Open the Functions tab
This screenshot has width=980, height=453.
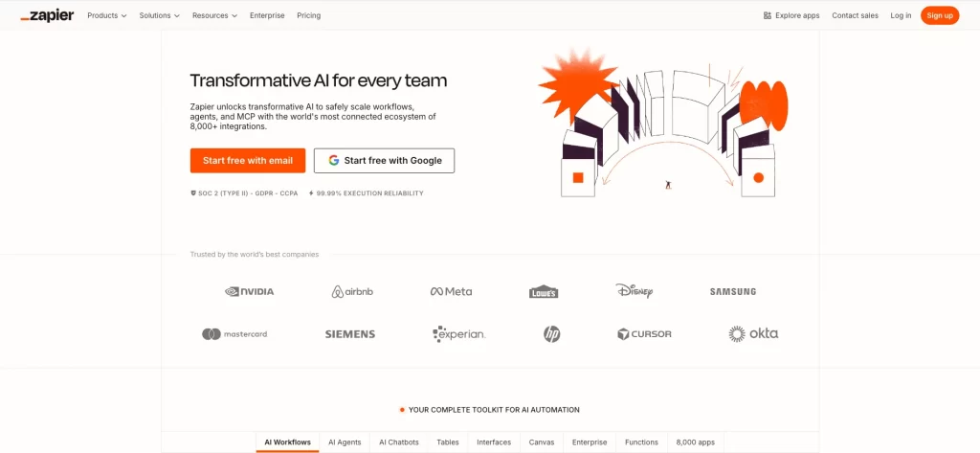[641, 442]
